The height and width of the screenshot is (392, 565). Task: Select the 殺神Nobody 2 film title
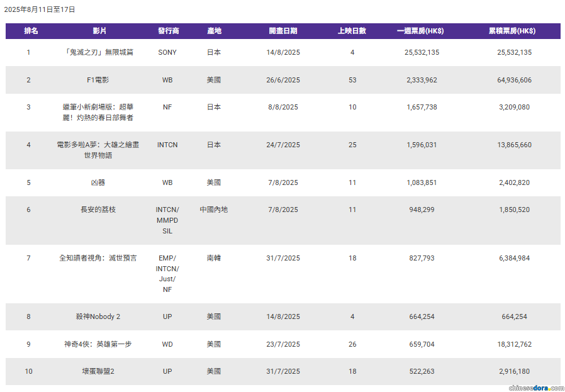pyautogui.click(x=98, y=316)
